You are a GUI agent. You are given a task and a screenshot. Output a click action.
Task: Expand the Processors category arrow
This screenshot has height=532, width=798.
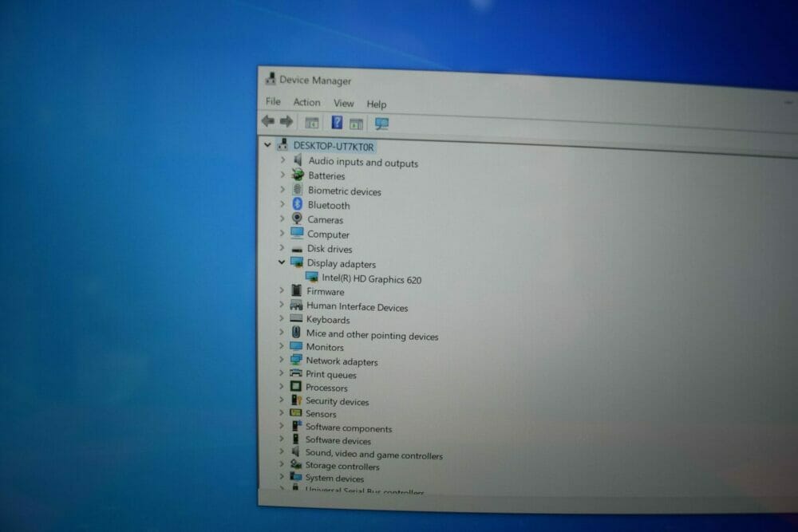pyautogui.click(x=282, y=386)
